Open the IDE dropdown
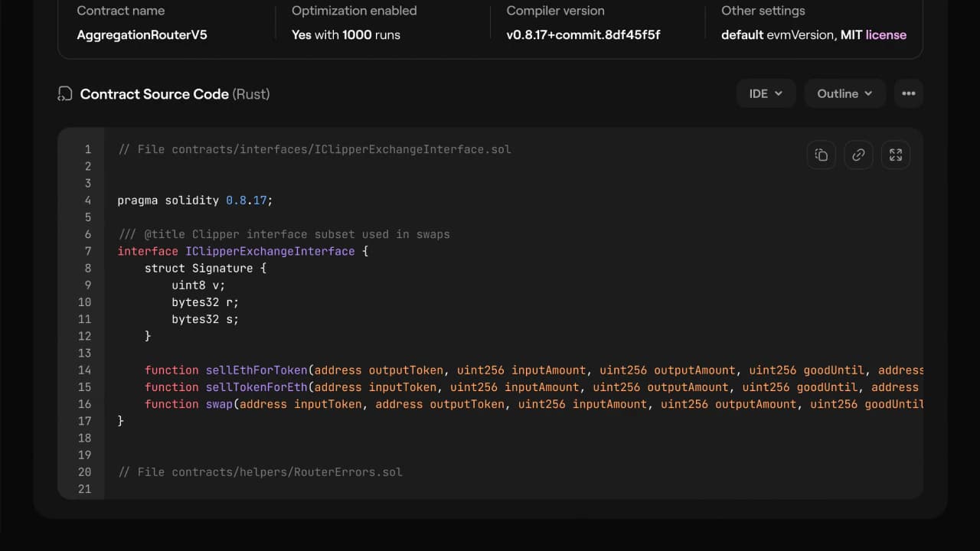 point(766,93)
